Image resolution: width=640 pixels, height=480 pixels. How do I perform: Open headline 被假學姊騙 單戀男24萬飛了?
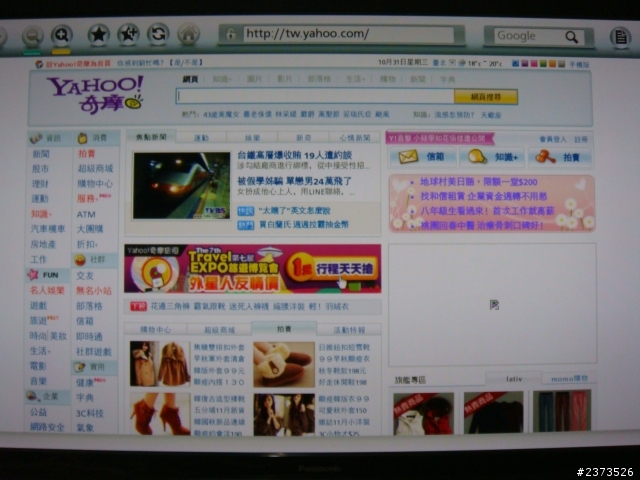[294, 181]
